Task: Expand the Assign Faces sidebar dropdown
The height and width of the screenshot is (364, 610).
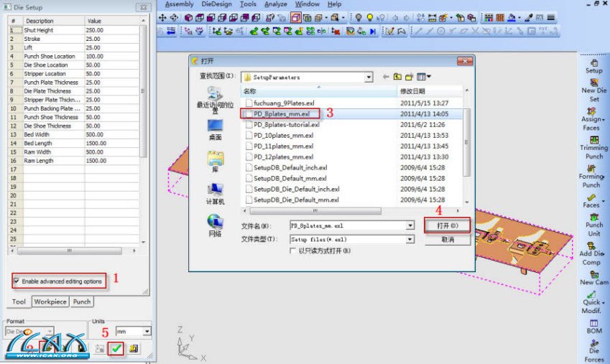Action: click(603, 119)
